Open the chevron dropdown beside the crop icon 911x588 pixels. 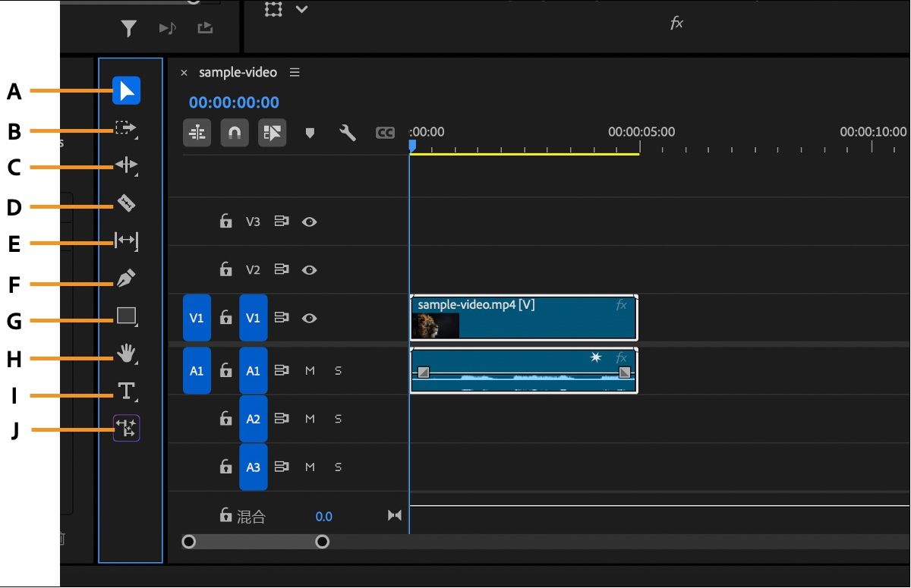pos(301,10)
